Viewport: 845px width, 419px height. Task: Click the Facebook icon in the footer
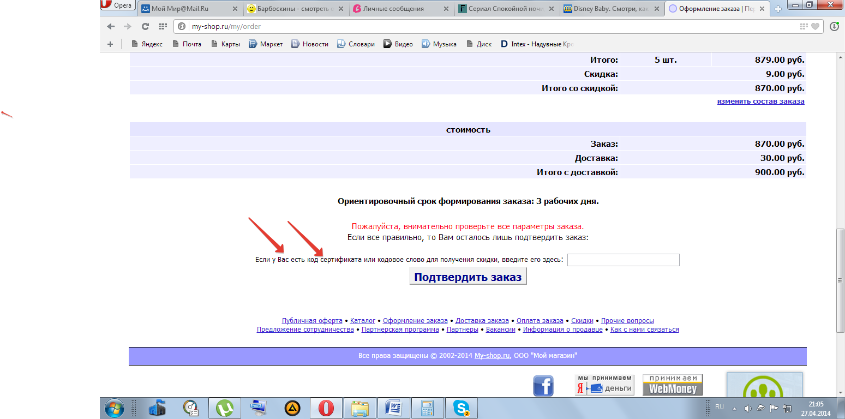[x=543, y=385]
